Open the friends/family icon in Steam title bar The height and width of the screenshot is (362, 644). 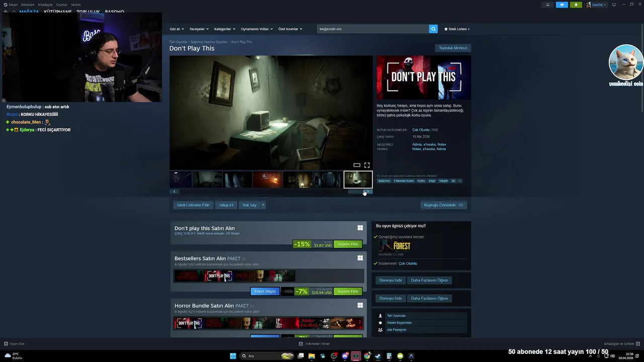[x=548, y=5]
